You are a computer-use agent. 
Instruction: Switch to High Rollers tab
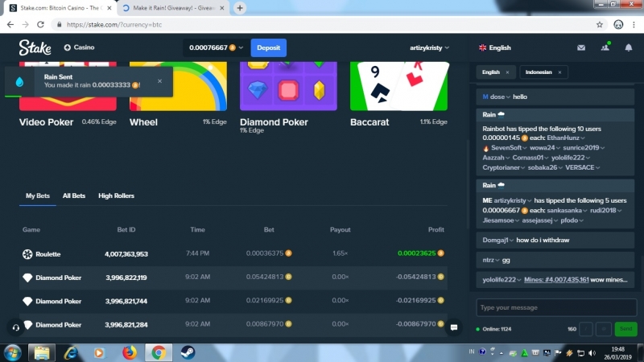coord(116,195)
